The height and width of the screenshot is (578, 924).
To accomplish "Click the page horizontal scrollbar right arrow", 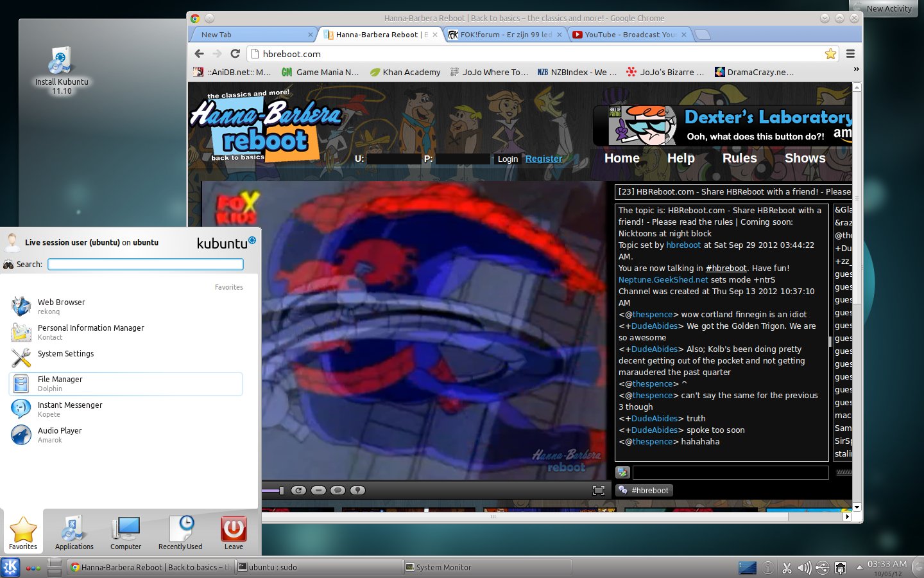I will tap(848, 516).
